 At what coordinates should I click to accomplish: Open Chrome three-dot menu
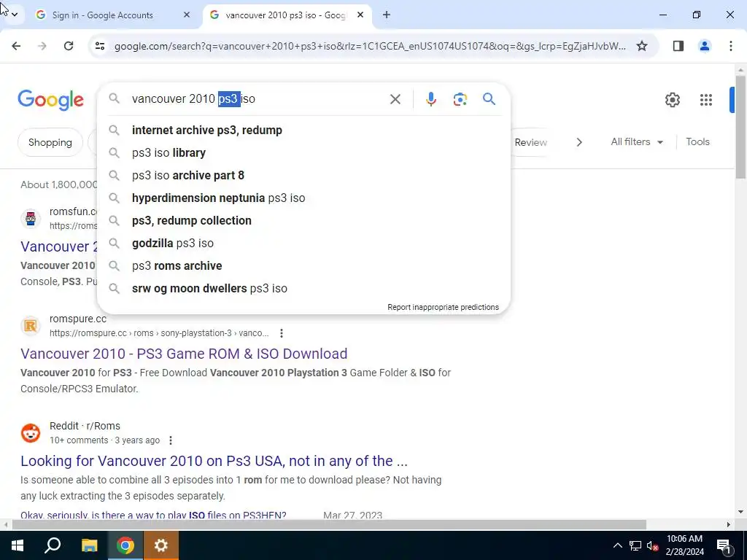tap(730, 46)
